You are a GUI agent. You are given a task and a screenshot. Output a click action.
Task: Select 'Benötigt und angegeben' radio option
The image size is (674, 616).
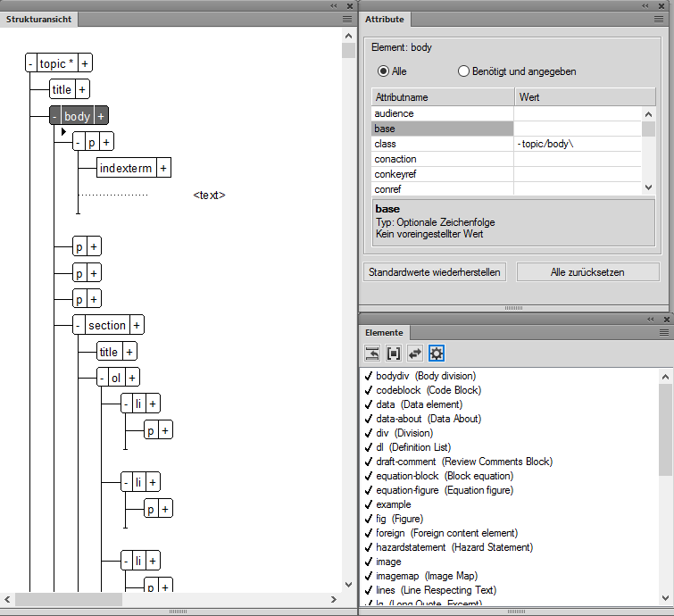(x=463, y=71)
